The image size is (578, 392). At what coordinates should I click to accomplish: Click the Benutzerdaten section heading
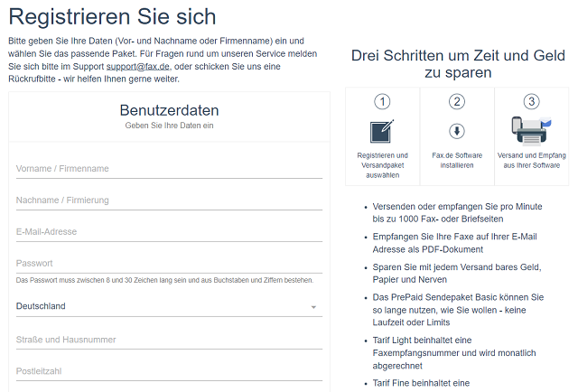169,111
